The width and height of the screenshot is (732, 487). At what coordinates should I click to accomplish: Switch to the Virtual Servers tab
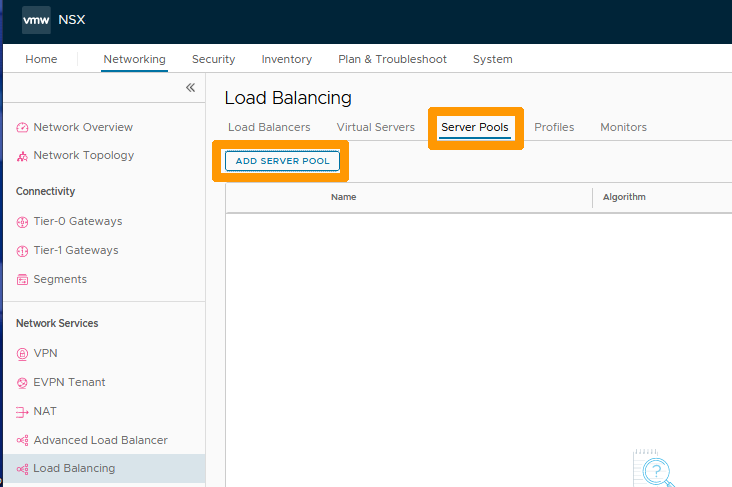coord(375,127)
